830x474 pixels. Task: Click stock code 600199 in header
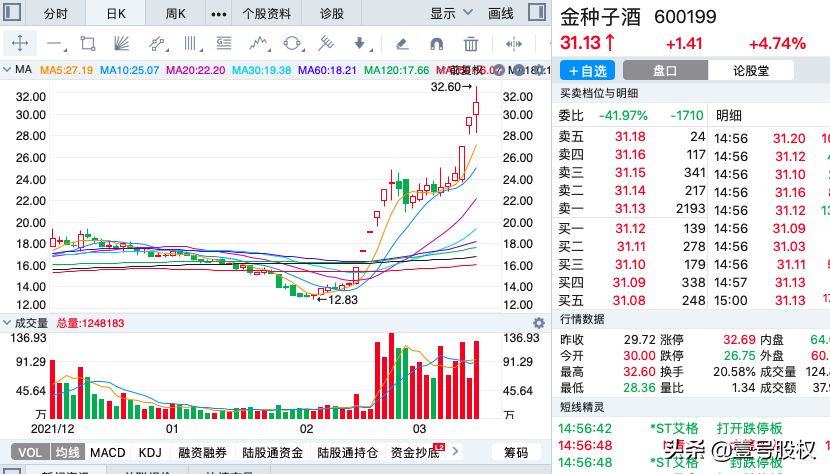[685, 17]
